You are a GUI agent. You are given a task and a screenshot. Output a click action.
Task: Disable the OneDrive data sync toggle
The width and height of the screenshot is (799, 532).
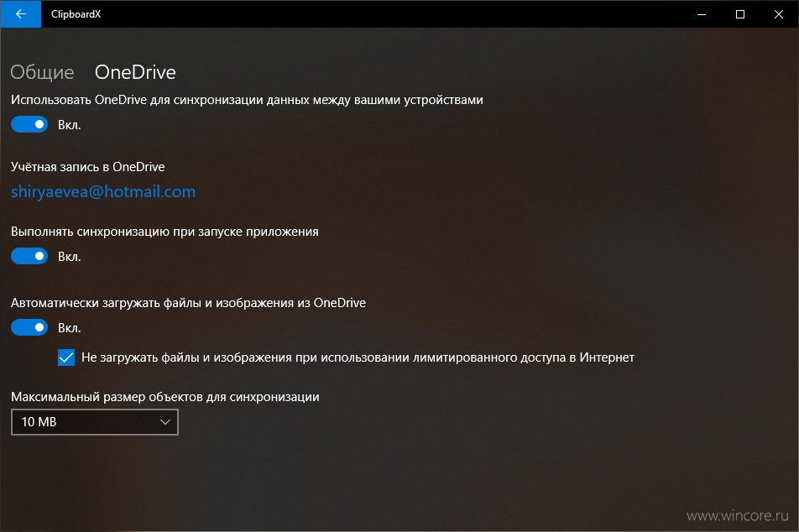[29, 124]
